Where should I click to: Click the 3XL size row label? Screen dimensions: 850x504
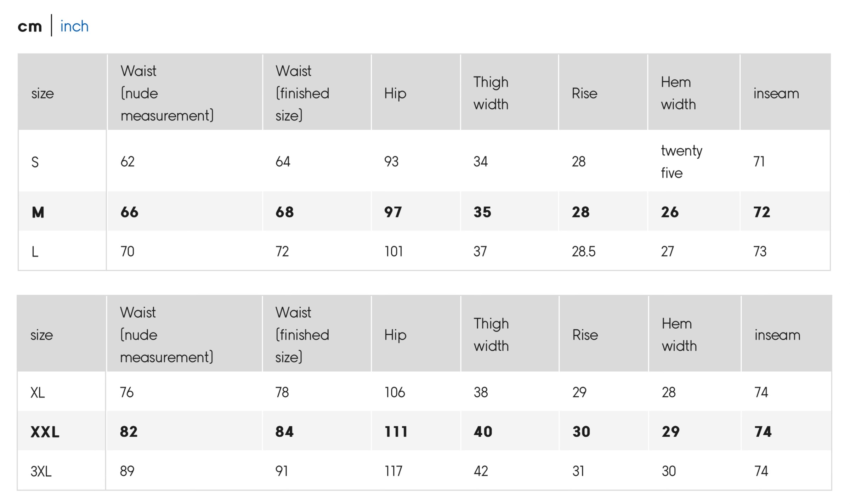41,471
